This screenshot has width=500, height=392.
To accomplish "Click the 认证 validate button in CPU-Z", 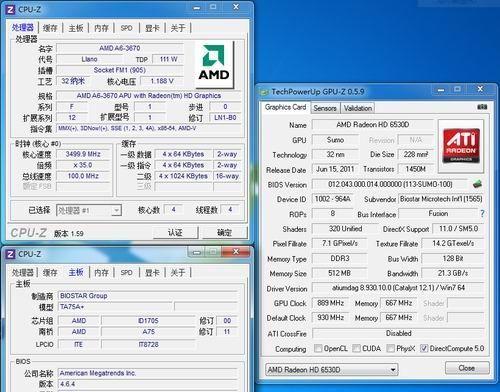I will tap(175, 232).
